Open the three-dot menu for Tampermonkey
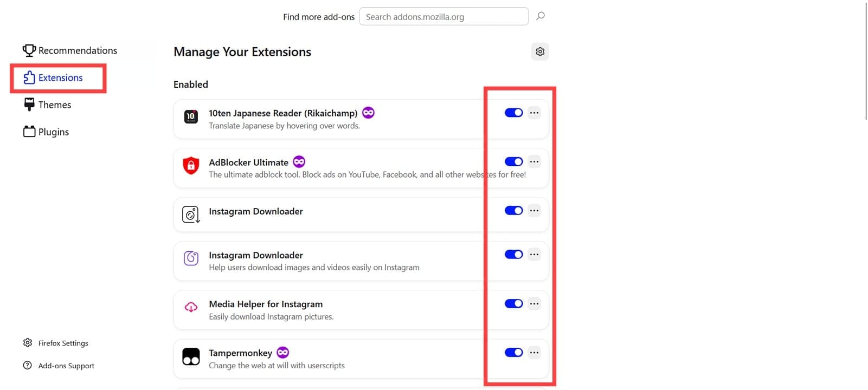 534,352
